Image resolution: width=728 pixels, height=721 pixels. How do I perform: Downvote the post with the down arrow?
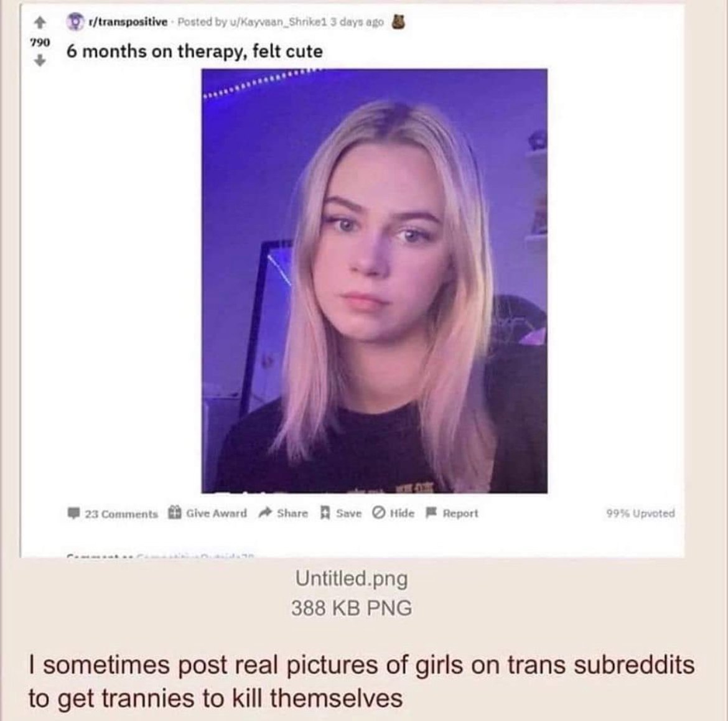tap(40, 60)
